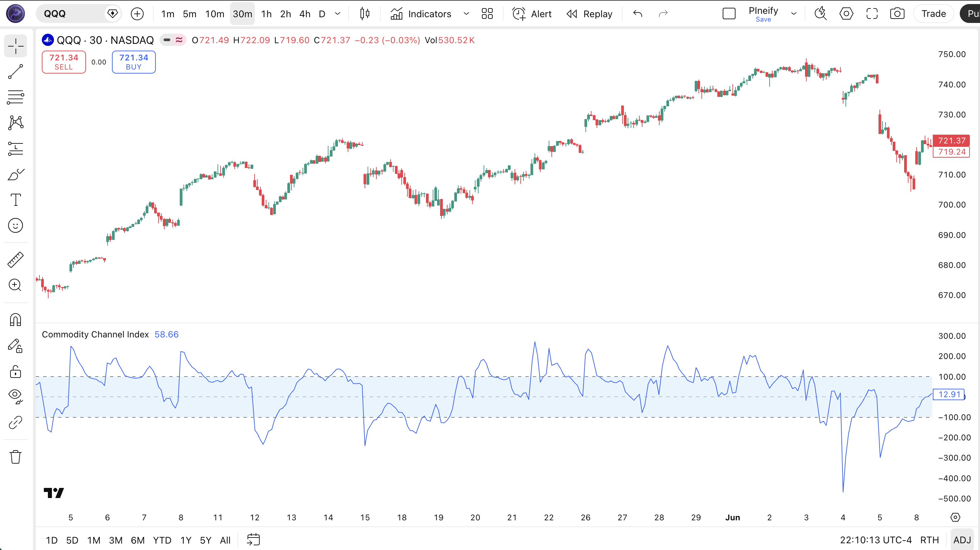Add symbol with plus icon
Viewport: 980px width, 550px height.
pyautogui.click(x=137, y=14)
